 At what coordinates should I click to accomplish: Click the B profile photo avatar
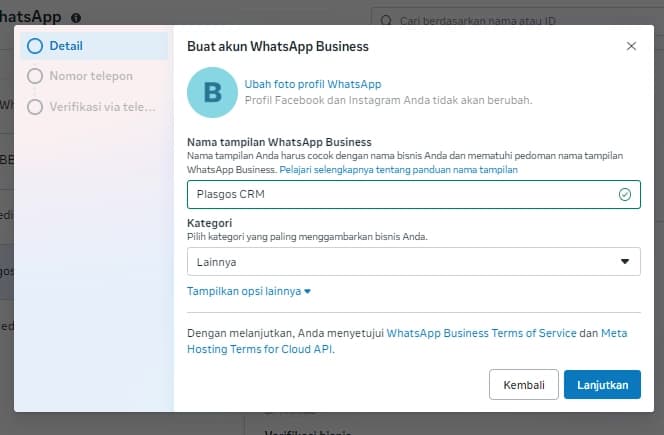pyautogui.click(x=212, y=92)
